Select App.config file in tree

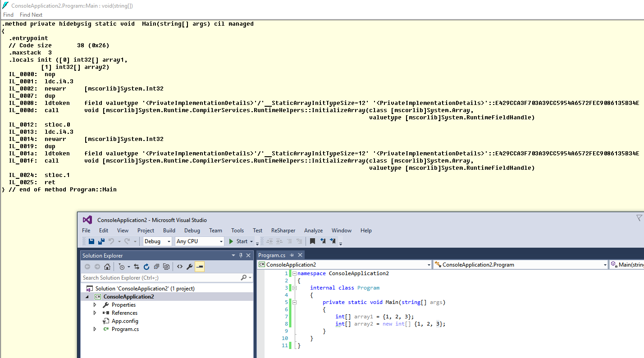[x=125, y=321]
